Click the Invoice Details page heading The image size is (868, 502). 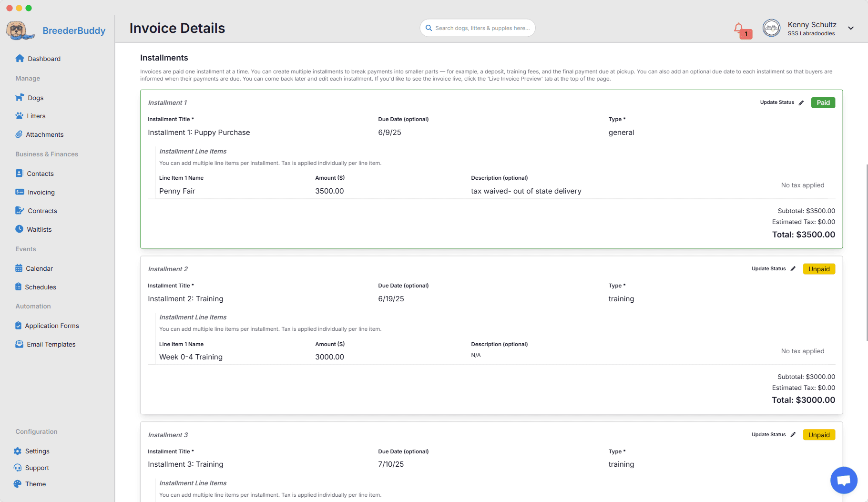(177, 28)
